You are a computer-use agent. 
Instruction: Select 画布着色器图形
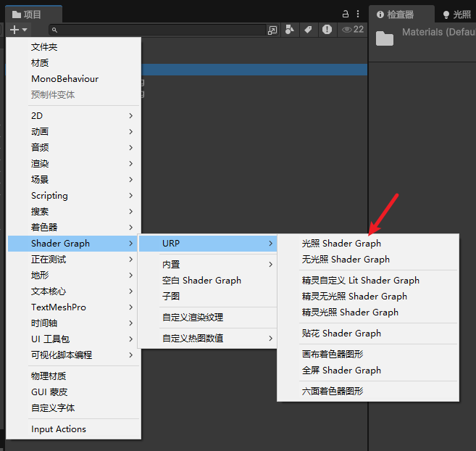[368, 355]
